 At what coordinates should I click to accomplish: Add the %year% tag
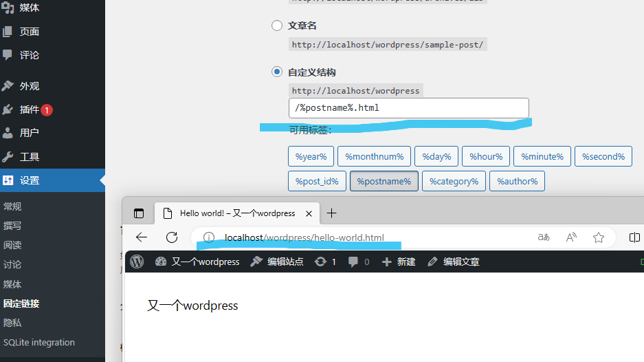[311, 156]
